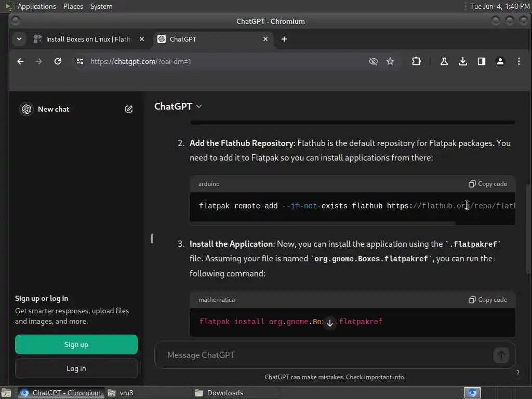The image size is (532, 399).
Task: Click the address bar URL
Action: pos(140,61)
